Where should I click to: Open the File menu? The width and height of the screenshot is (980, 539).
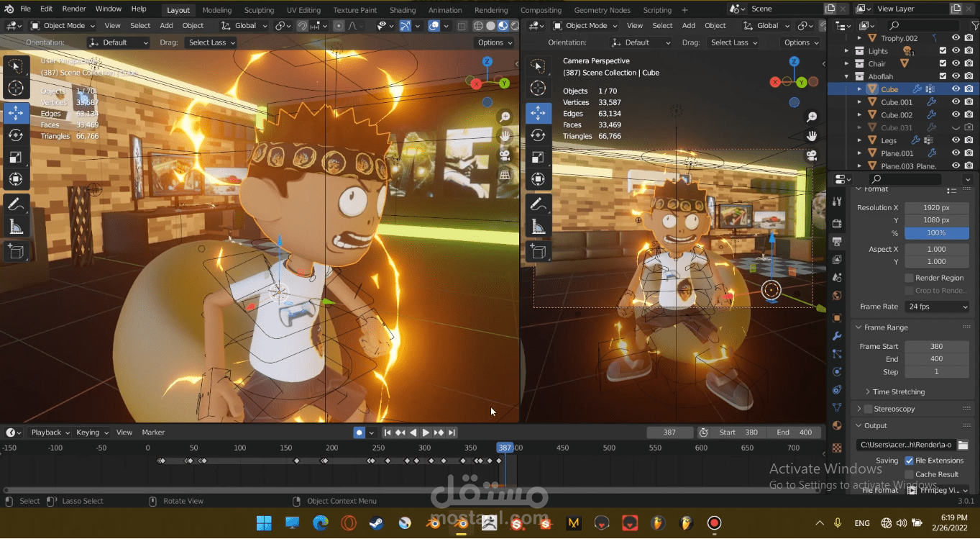tap(25, 9)
